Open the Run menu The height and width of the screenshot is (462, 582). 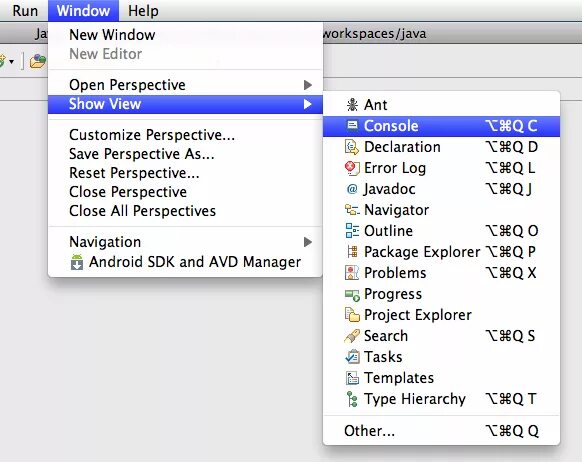click(25, 10)
